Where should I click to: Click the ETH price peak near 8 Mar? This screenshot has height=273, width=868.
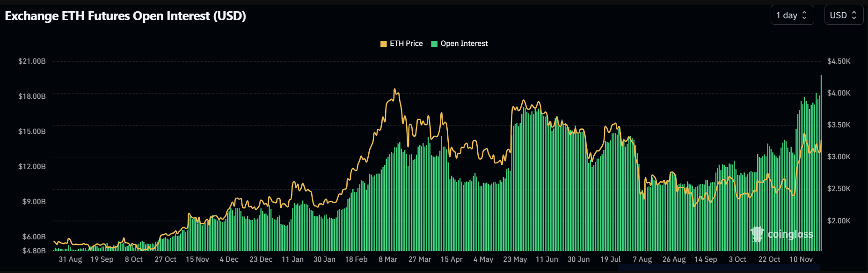395,89
